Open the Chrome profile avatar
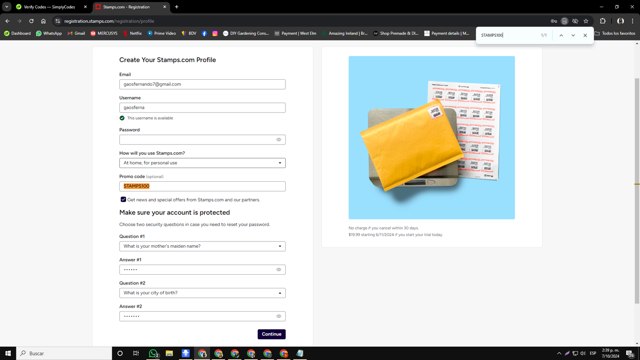Image resolution: width=640 pixels, height=360 pixels. [620, 21]
